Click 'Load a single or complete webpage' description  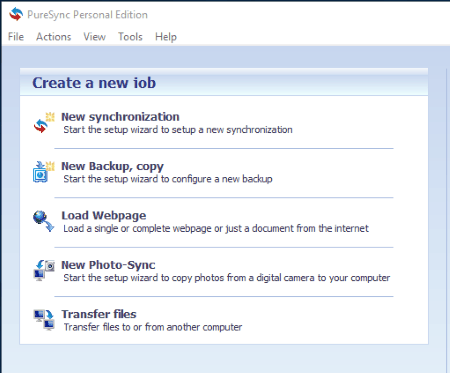click(x=216, y=228)
